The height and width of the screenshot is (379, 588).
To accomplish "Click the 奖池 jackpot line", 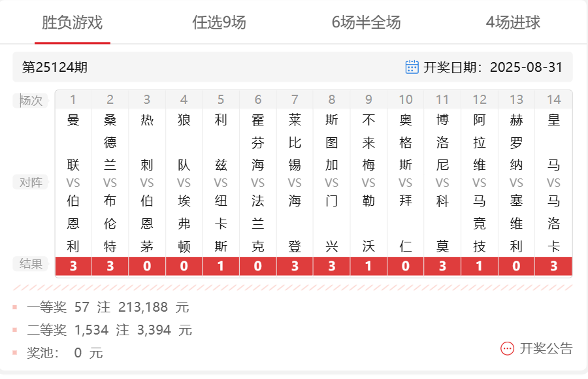I will click(x=65, y=353).
